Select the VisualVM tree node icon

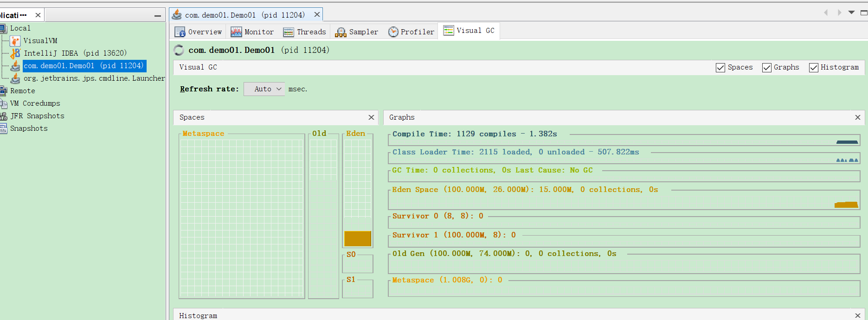(15, 41)
